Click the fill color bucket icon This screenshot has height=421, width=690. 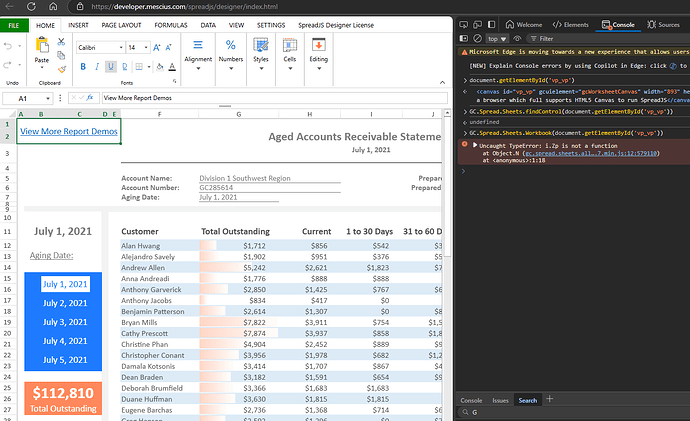[160, 67]
